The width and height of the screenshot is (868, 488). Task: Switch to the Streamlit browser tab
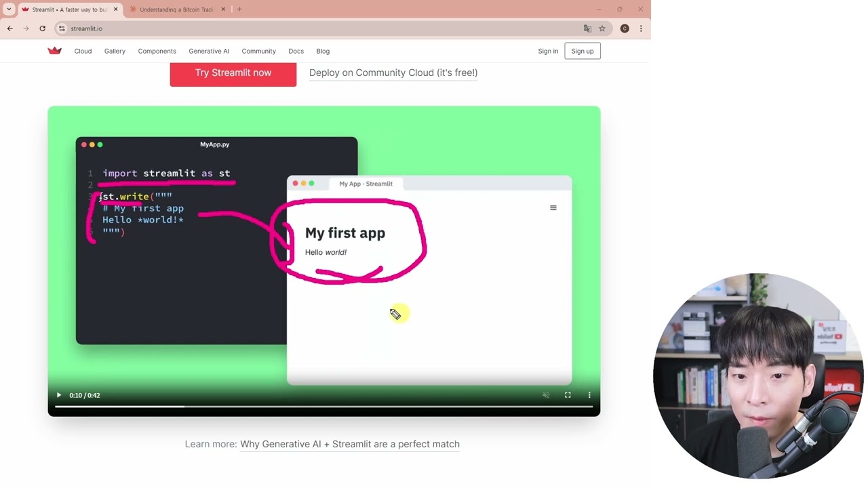(x=68, y=9)
